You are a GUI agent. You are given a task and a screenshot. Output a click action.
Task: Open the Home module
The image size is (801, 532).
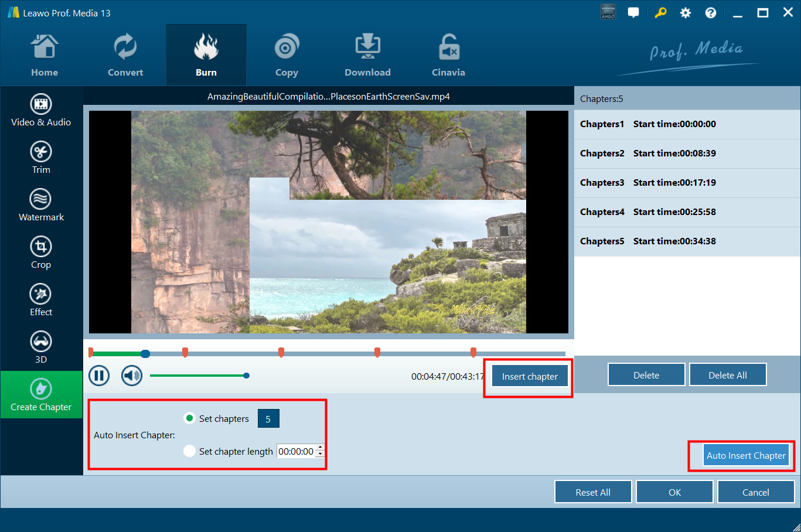point(45,56)
